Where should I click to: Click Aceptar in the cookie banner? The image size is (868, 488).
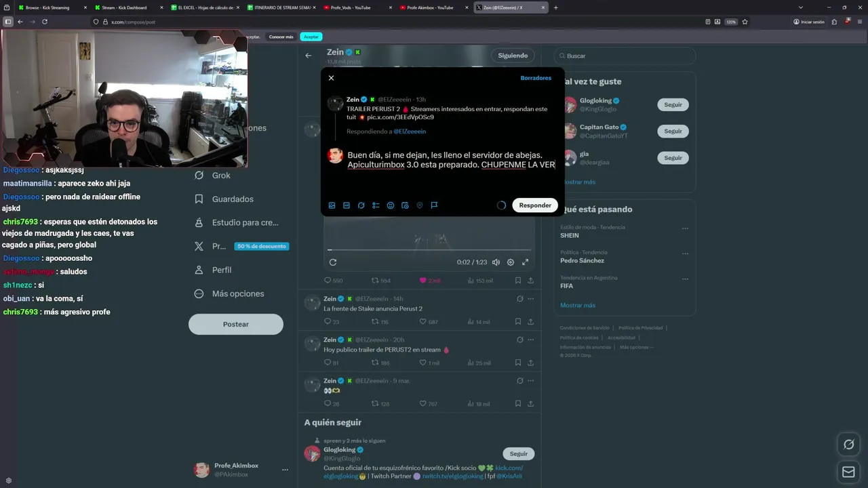click(311, 37)
